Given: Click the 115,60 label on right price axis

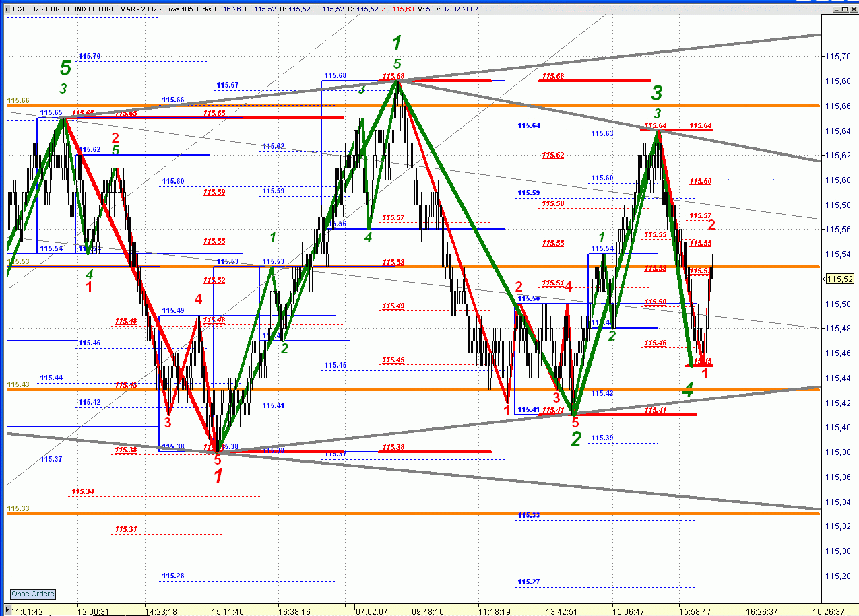Looking at the screenshot, I should (839, 180).
